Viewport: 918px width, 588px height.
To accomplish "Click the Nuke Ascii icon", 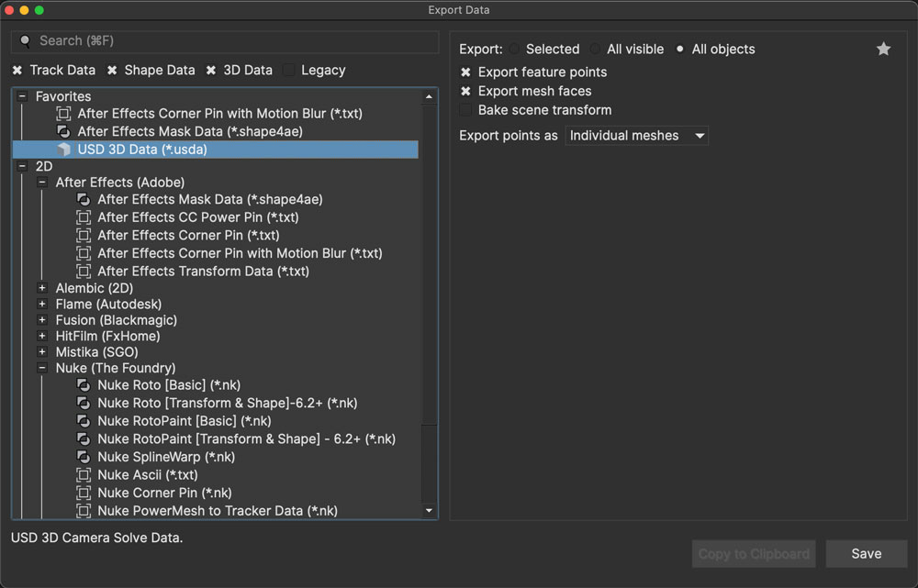I will [x=84, y=475].
